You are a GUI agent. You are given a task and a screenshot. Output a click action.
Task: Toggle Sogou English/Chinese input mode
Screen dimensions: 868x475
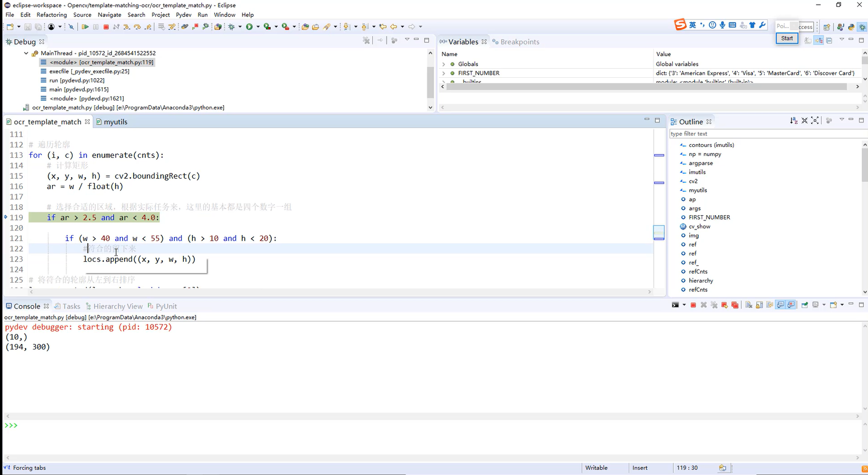point(693,25)
